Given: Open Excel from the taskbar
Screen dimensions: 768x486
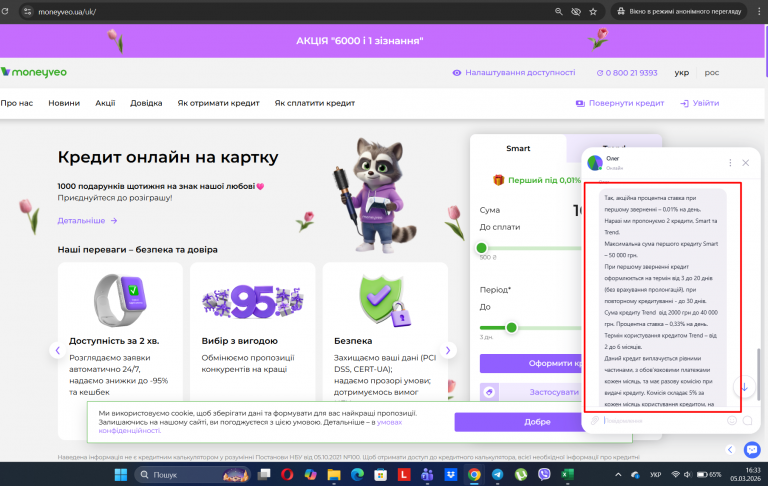Looking at the screenshot, I should (x=567, y=474).
